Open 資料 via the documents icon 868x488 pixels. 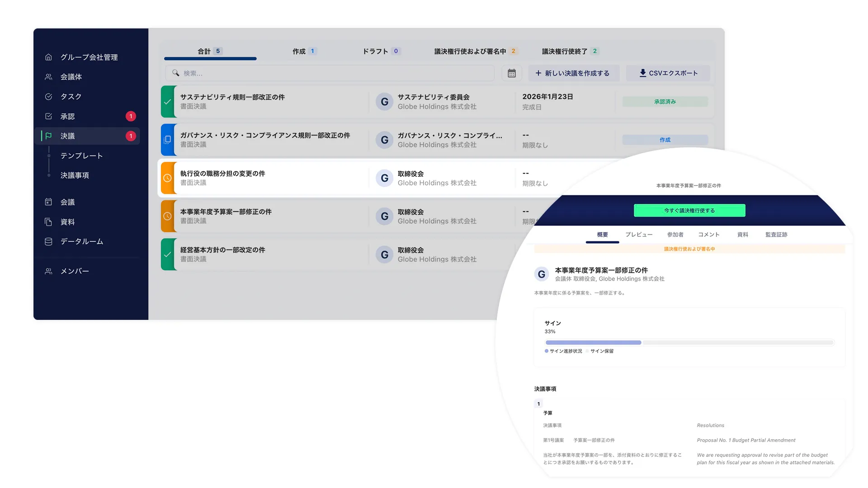pos(48,221)
